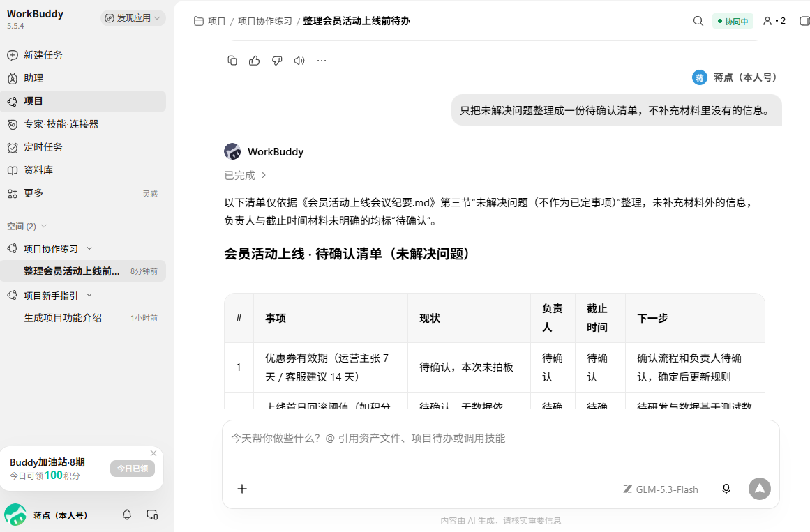Click the 蒋点 user avatar in the chat
Viewport: 810px width, 532px height.
[x=700, y=77]
